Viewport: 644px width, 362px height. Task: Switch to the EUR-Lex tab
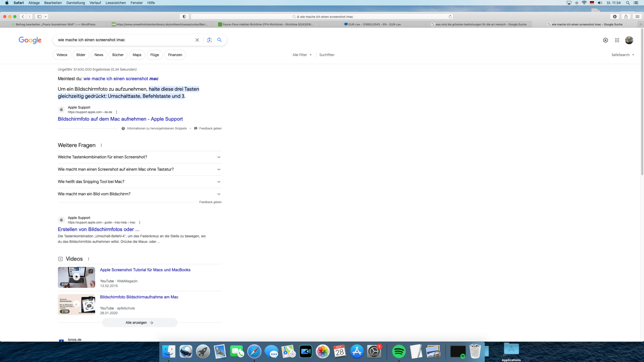click(x=372, y=24)
